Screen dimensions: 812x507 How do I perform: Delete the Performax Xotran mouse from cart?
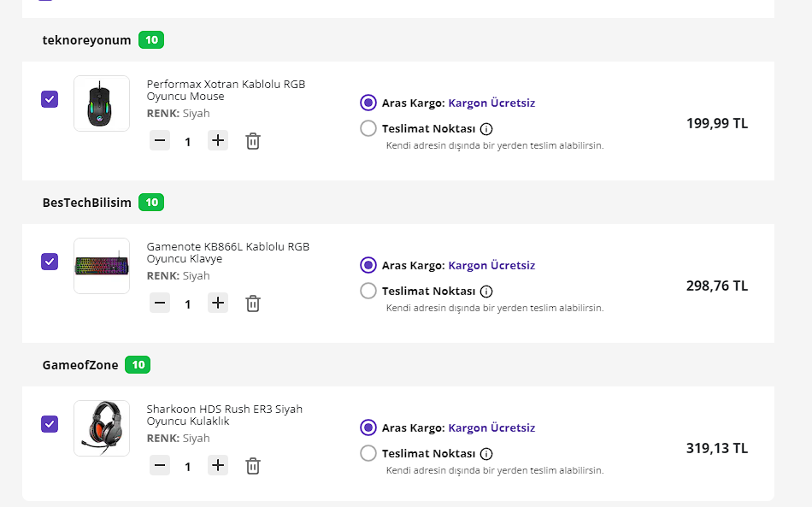tap(253, 141)
